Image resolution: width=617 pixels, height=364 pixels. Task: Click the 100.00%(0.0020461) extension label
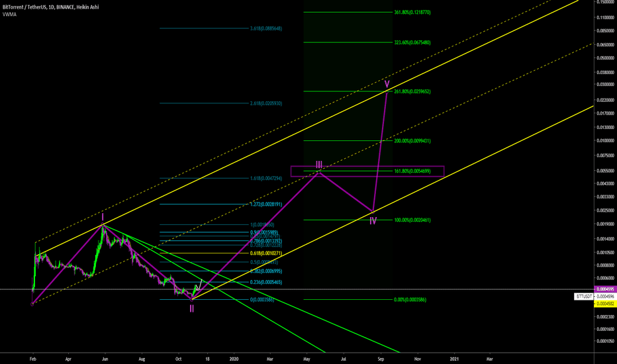[412, 220]
